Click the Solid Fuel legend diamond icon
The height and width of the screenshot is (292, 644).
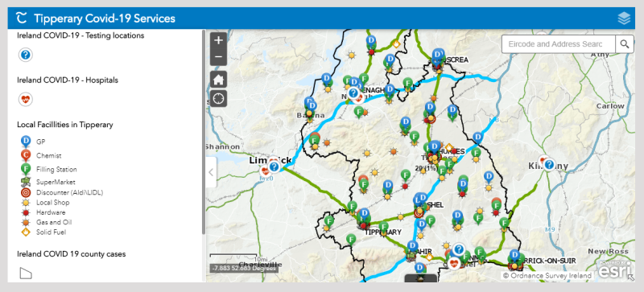coord(26,232)
